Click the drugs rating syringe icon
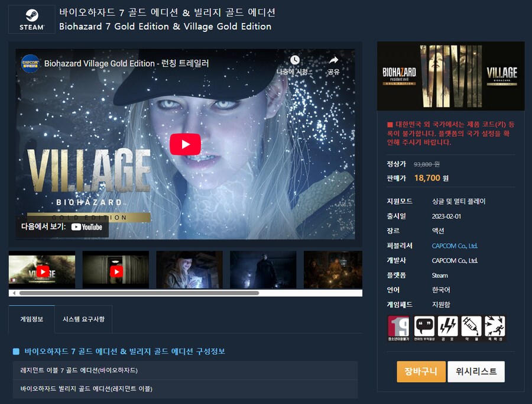The width and height of the screenshot is (532, 404). coord(472,328)
